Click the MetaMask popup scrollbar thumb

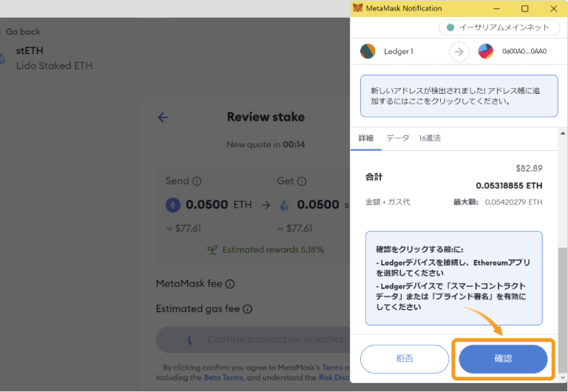[x=563, y=310]
